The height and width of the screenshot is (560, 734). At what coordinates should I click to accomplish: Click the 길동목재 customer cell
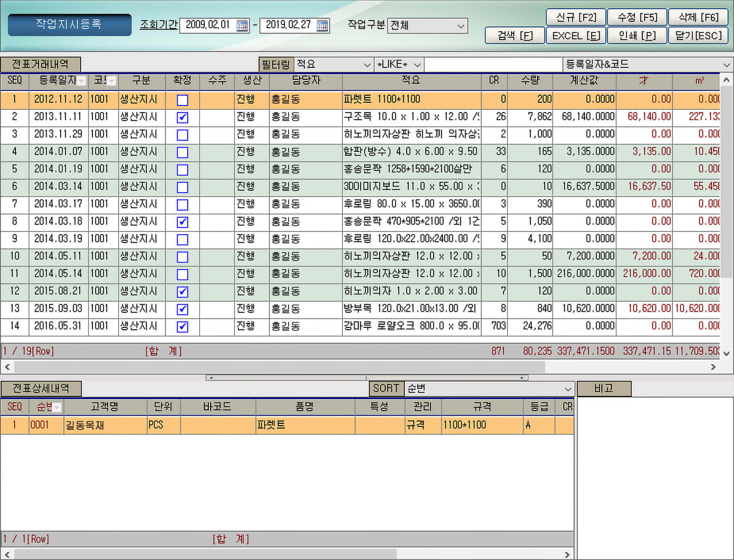(x=105, y=425)
